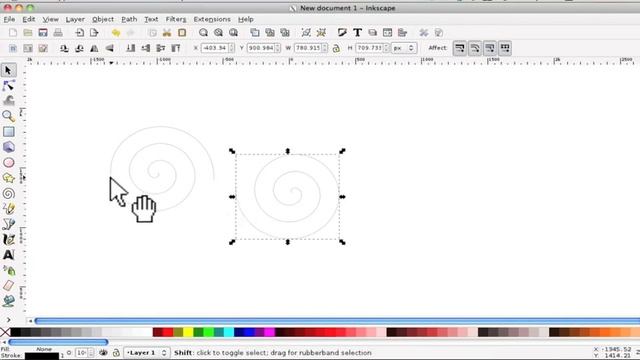Click the opacity O stepper arrows
Viewport: 640px width, 360px height.
click(91, 353)
